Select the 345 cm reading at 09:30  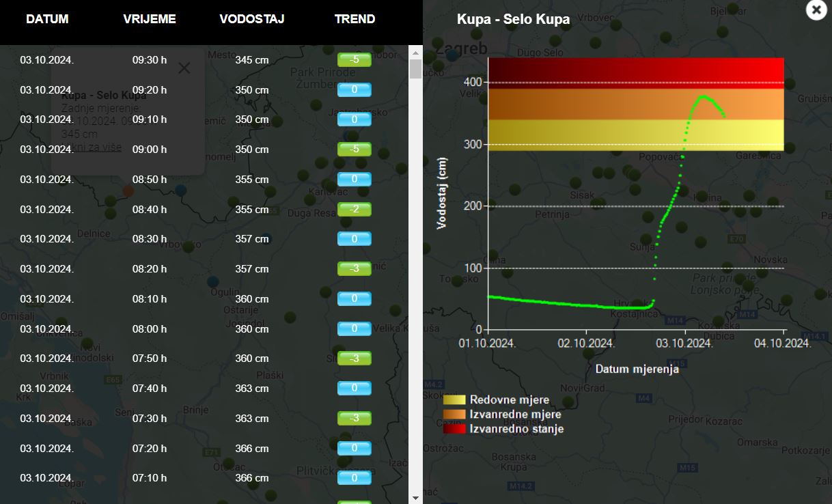point(252,60)
